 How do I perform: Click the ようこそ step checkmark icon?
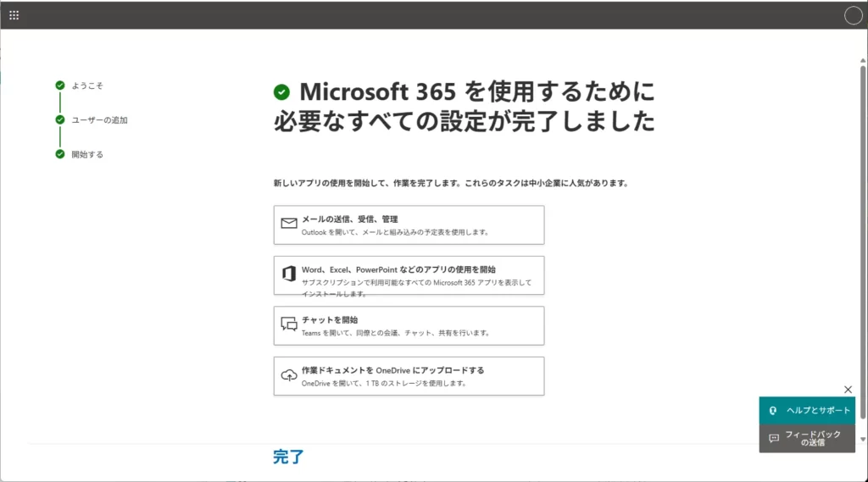[x=60, y=86]
